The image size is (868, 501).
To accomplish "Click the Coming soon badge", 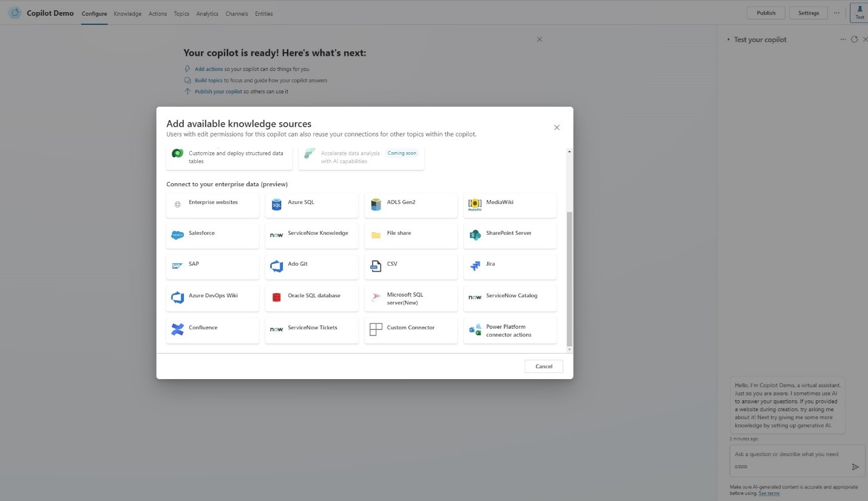I will pyautogui.click(x=402, y=153).
